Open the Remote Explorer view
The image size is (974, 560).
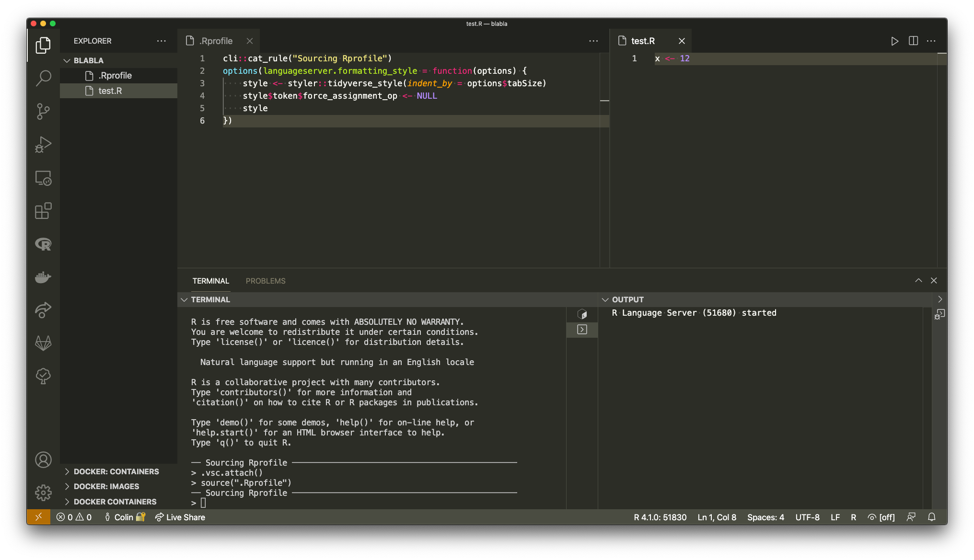point(43,178)
